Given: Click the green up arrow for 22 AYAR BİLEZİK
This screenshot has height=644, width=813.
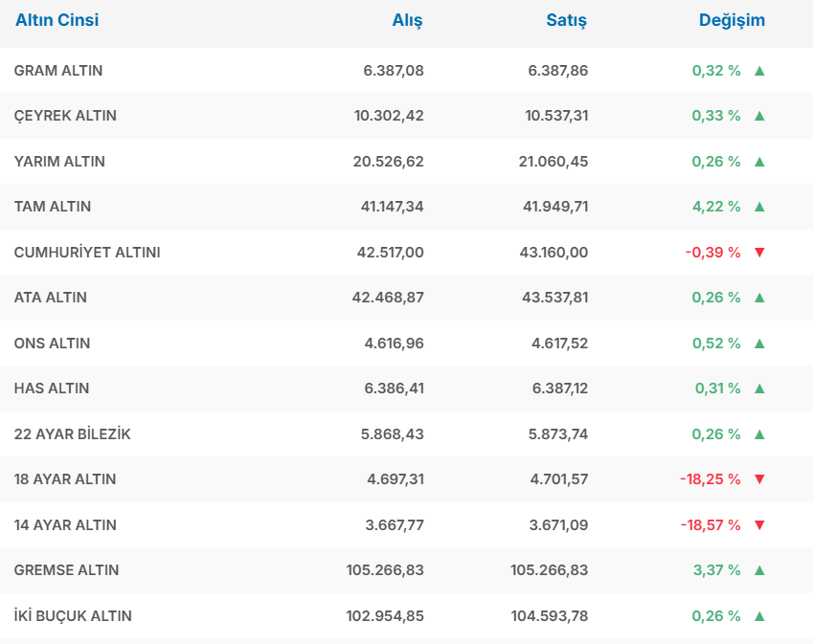Looking at the screenshot, I should [x=759, y=434].
